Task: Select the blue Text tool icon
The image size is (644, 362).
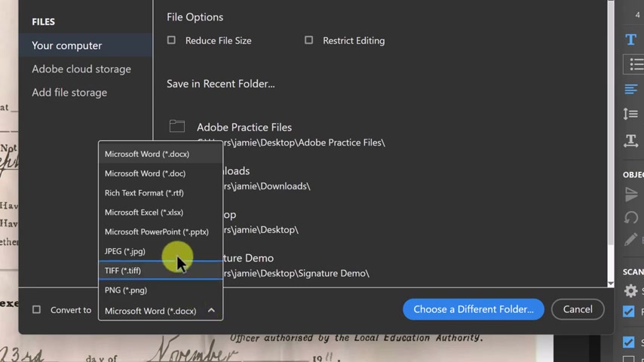Action: tap(631, 39)
